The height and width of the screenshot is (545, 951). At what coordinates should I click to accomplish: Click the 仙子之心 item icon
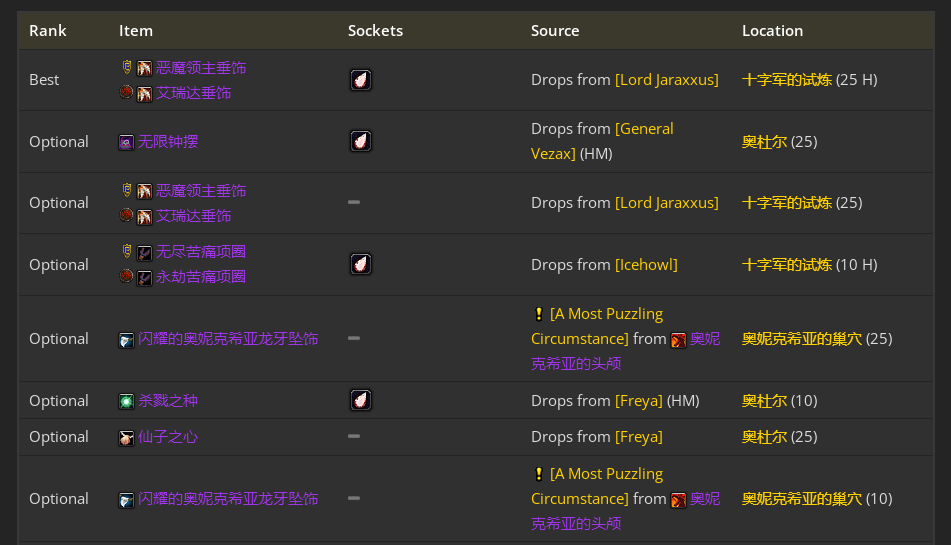pos(126,438)
